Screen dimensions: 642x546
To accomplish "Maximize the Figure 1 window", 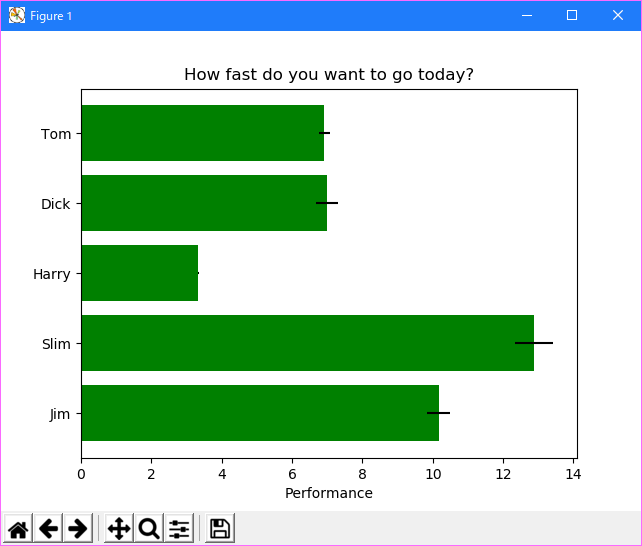I will coord(572,16).
